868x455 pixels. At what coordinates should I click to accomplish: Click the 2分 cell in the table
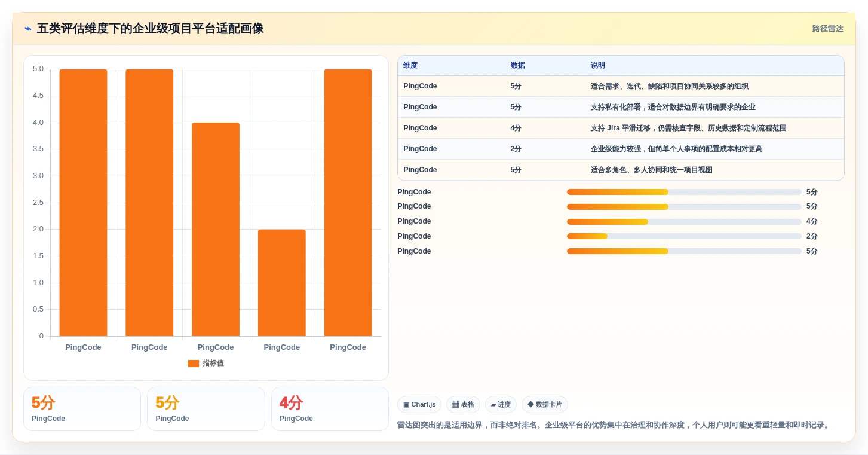(x=516, y=149)
